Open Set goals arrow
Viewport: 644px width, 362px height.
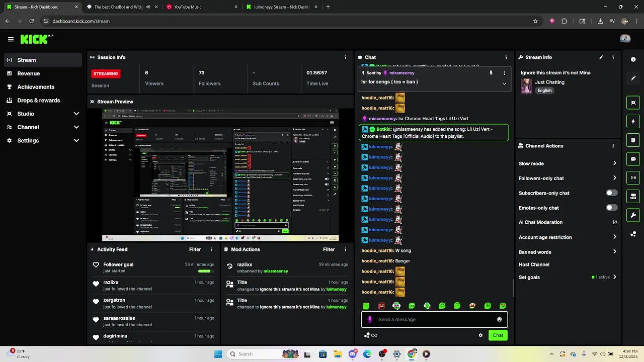(x=614, y=277)
